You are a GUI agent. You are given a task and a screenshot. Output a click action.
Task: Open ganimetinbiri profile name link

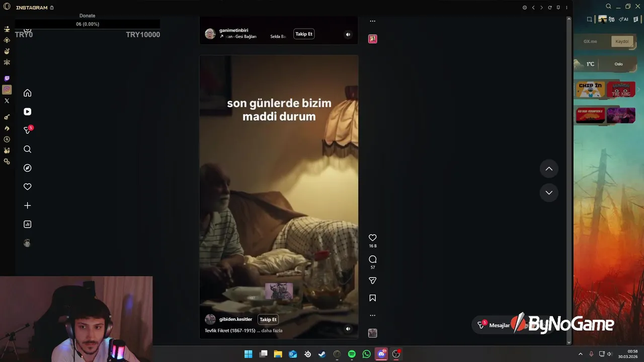click(233, 30)
